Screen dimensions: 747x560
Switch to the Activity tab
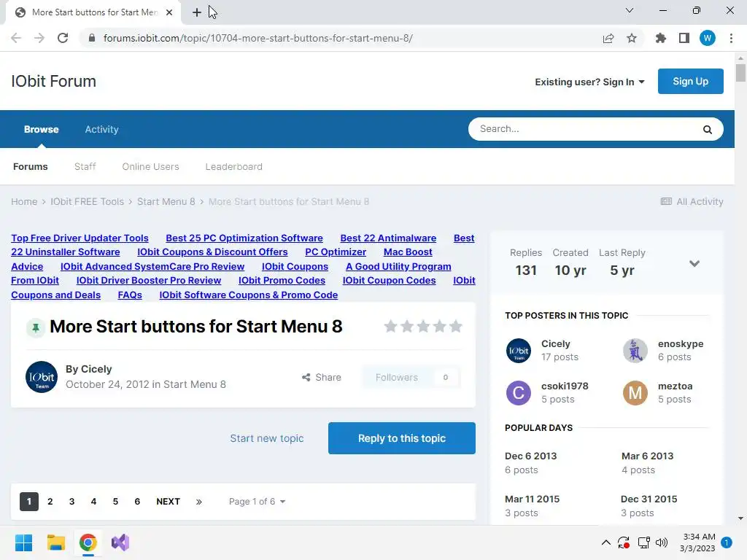(x=101, y=130)
